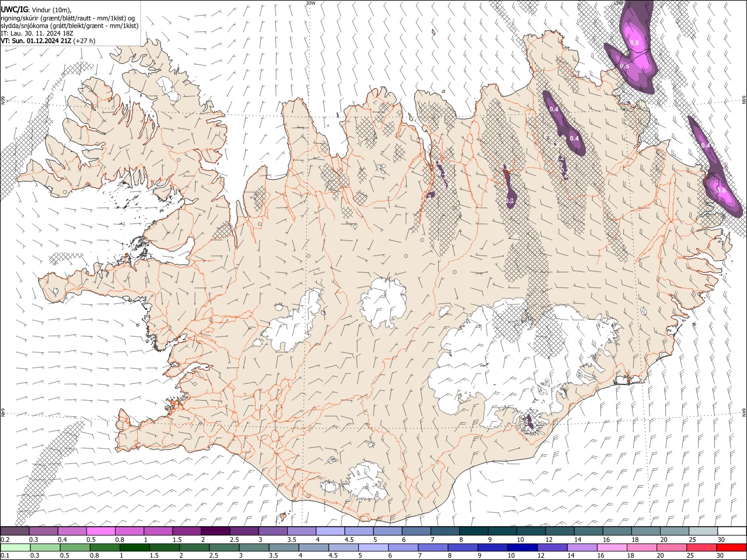
Task: Choose the grey-green swatch at 3 in lower legend
Action: click(x=253, y=547)
